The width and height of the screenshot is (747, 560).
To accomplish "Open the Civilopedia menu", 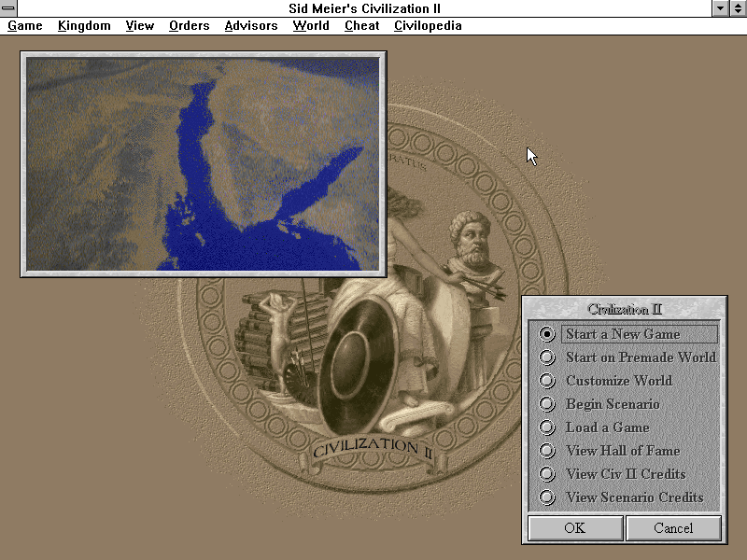I will point(428,26).
